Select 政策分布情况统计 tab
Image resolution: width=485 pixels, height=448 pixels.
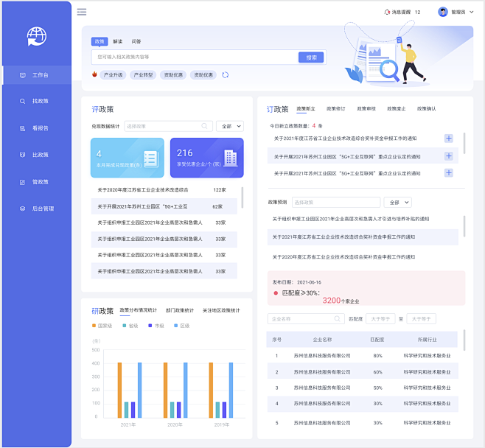[x=139, y=310]
